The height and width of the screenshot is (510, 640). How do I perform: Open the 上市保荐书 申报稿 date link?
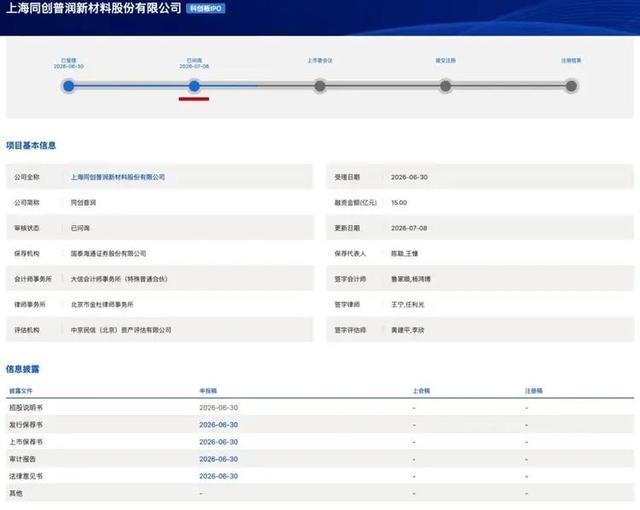pos(218,442)
